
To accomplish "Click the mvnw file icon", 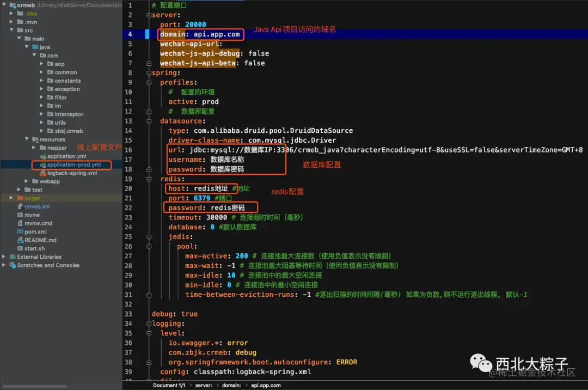I will click(x=20, y=215).
